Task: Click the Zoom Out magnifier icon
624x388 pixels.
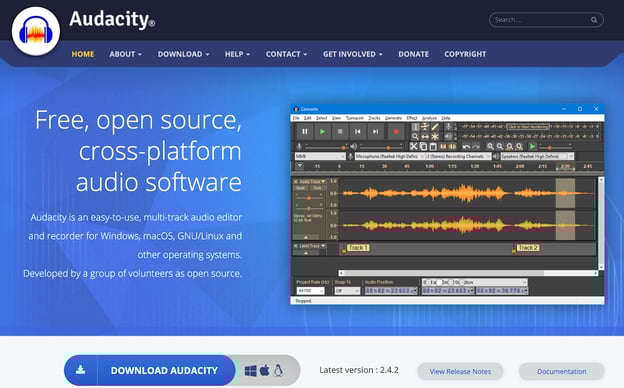Action: point(500,146)
